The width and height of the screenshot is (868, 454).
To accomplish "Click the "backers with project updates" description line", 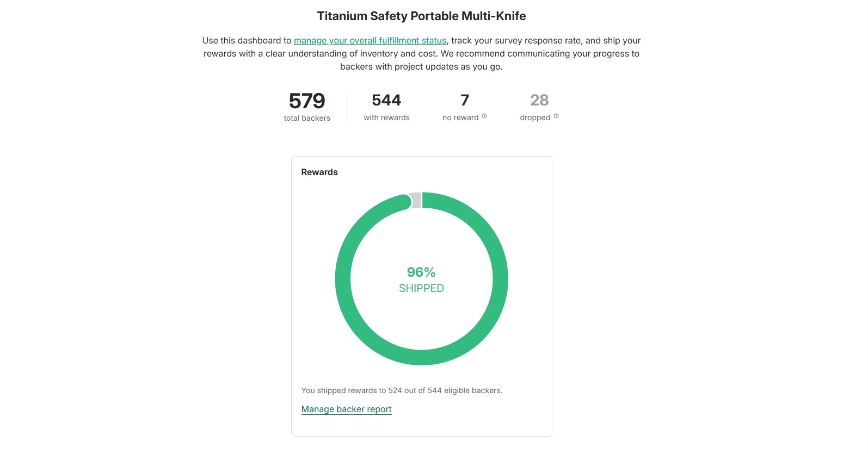I will [x=421, y=67].
